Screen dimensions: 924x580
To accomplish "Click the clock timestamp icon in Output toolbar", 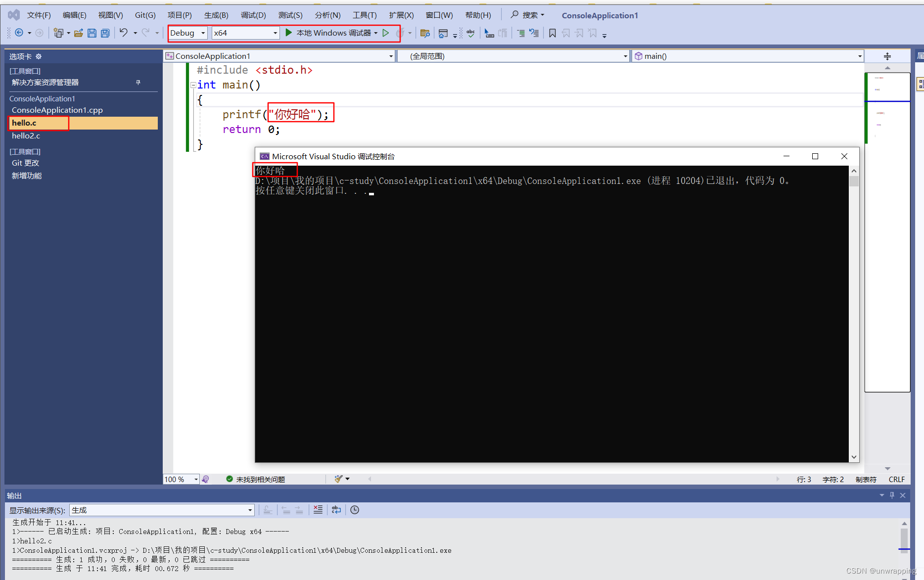I will click(x=355, y=510).
